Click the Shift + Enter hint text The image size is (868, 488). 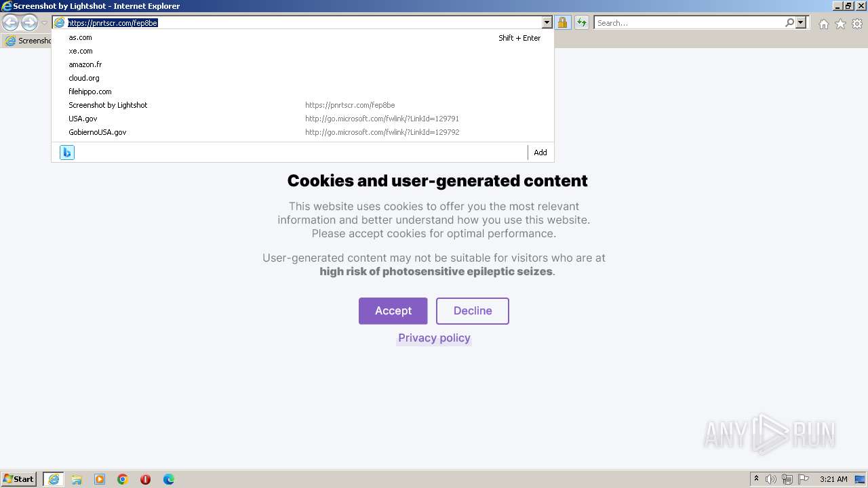coord(519,38)
